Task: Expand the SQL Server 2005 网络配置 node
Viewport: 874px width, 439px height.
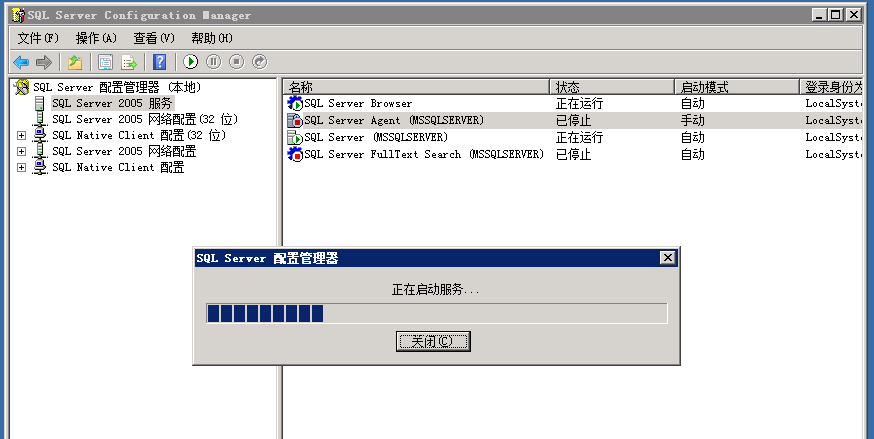Action: (21, 151)
